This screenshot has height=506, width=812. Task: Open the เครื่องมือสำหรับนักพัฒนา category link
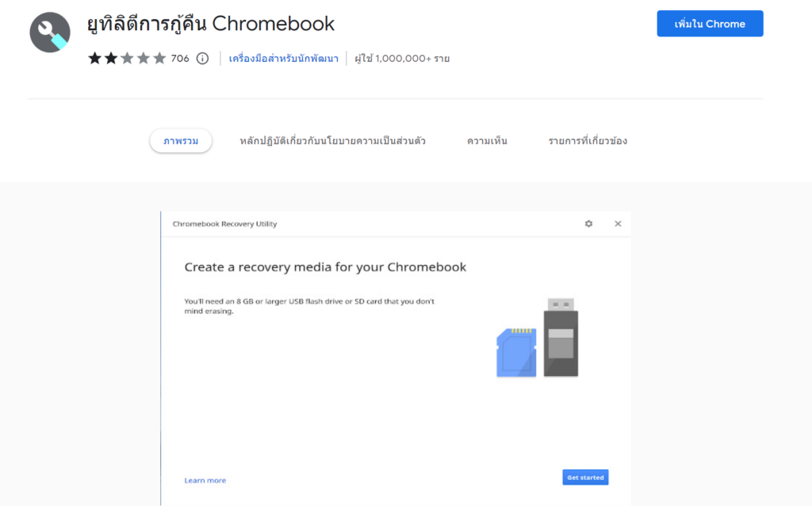[x=283, y=58]
